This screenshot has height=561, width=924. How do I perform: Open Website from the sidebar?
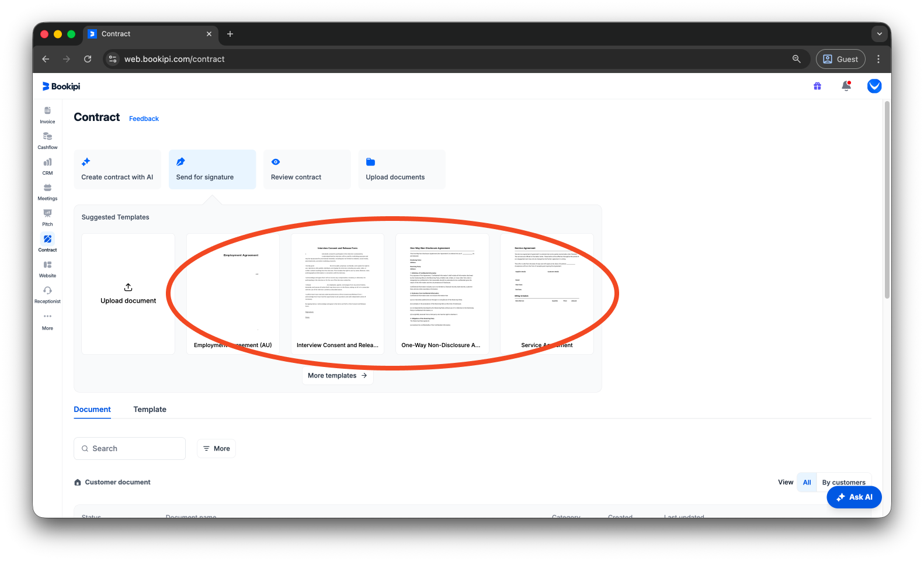point(47,269)
